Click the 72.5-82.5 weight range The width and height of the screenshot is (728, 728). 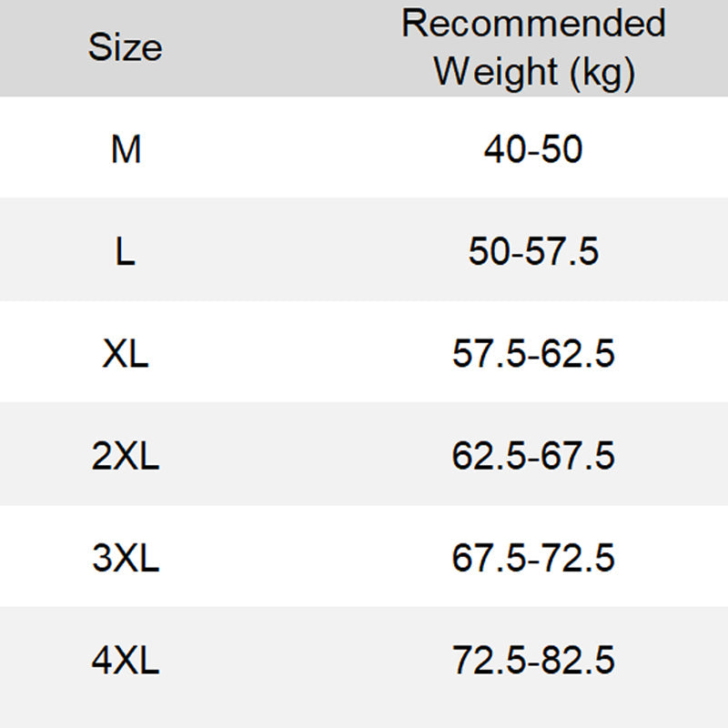533,660
